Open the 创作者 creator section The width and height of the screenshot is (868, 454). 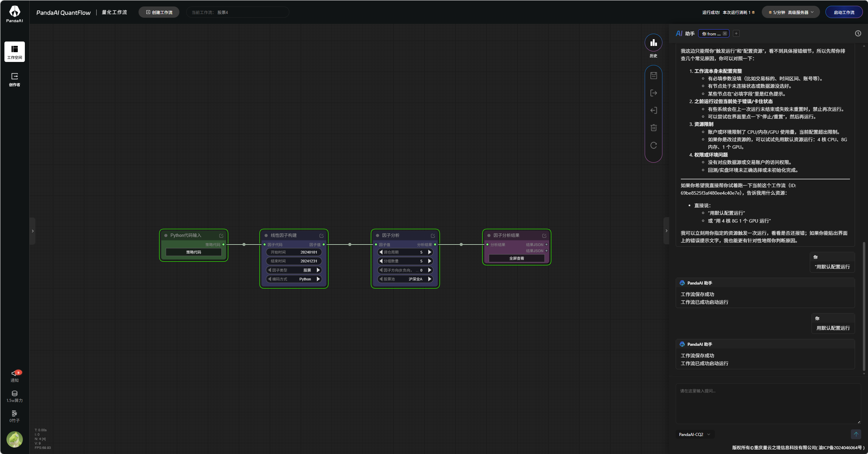(15, 80)
